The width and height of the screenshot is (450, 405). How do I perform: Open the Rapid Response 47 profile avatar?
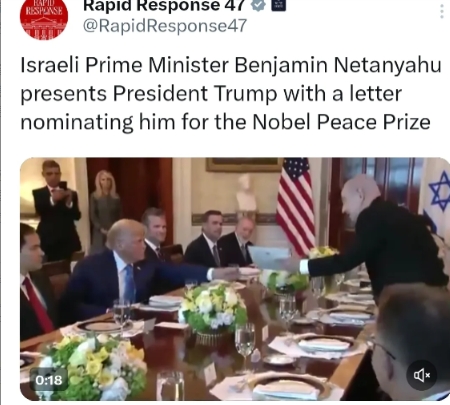tap(44, 16)
